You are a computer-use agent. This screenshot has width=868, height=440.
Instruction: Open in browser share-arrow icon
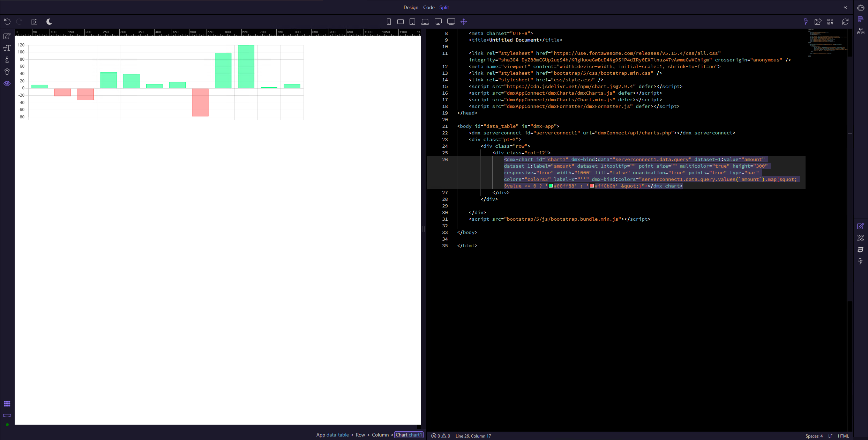pos(818,22)
